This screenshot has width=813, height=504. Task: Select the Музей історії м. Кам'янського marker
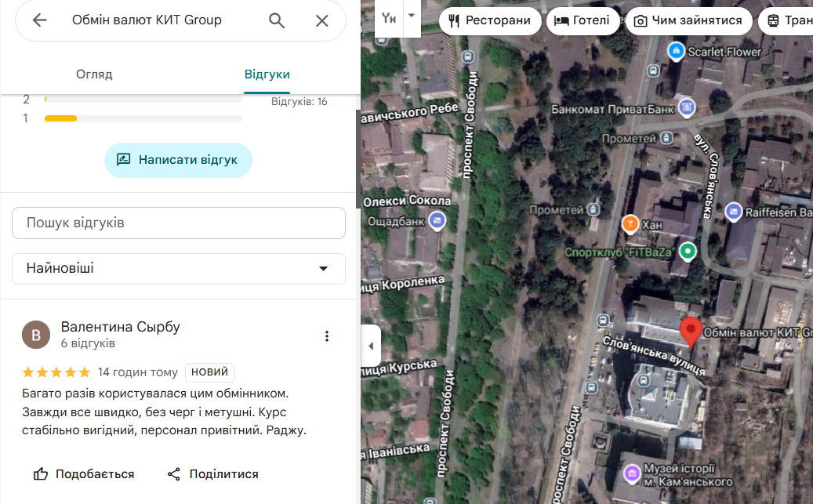(x=632, y=473)
